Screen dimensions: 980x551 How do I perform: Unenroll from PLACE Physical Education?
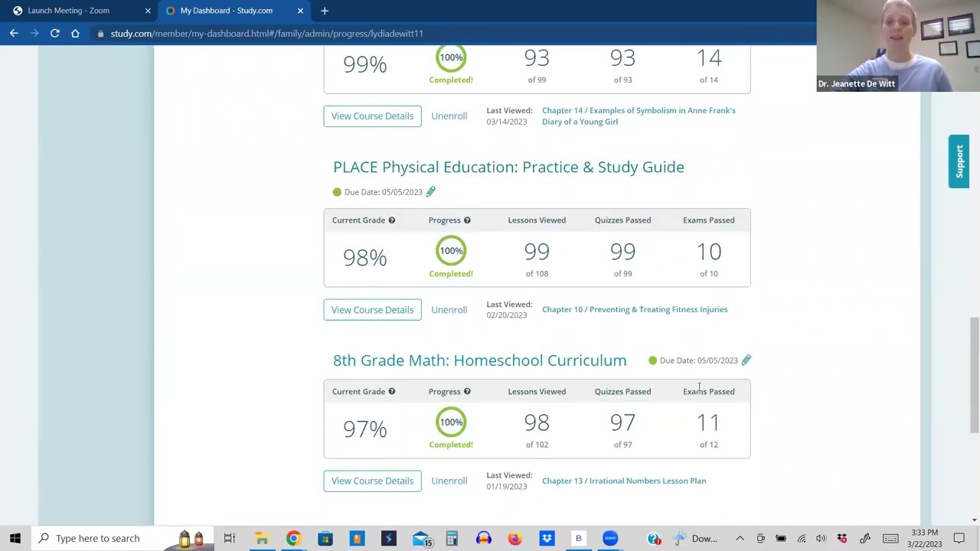coord(449,310)
